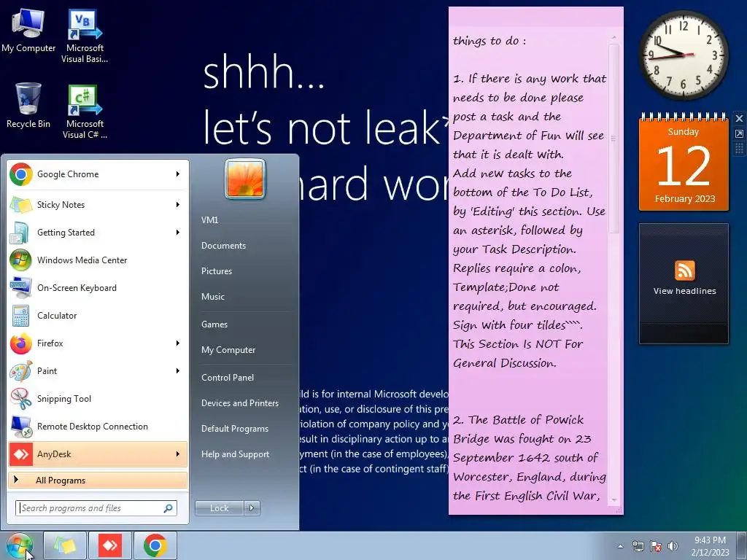Open shutdown options arrow next to Lock

[x=252, y=508]
